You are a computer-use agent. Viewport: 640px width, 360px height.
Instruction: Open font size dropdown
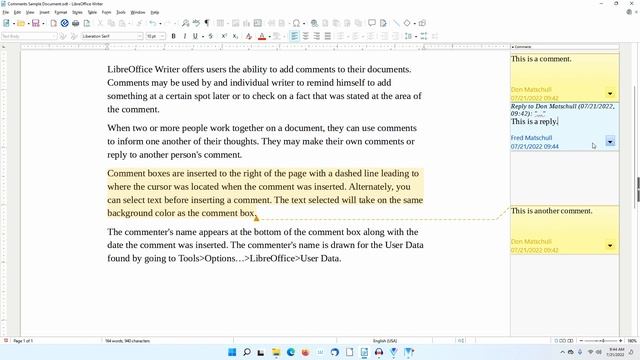coord(162,36)
